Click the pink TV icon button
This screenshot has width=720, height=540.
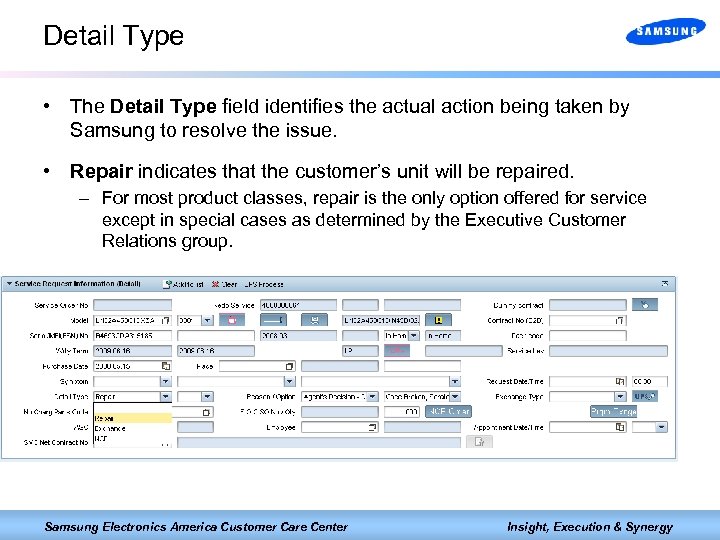[232, 320]
